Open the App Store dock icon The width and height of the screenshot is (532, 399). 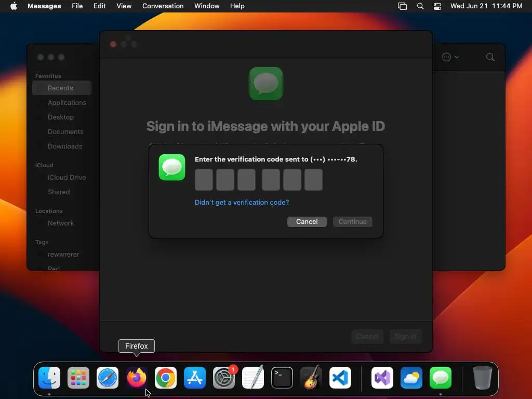(x=195, y=378)
